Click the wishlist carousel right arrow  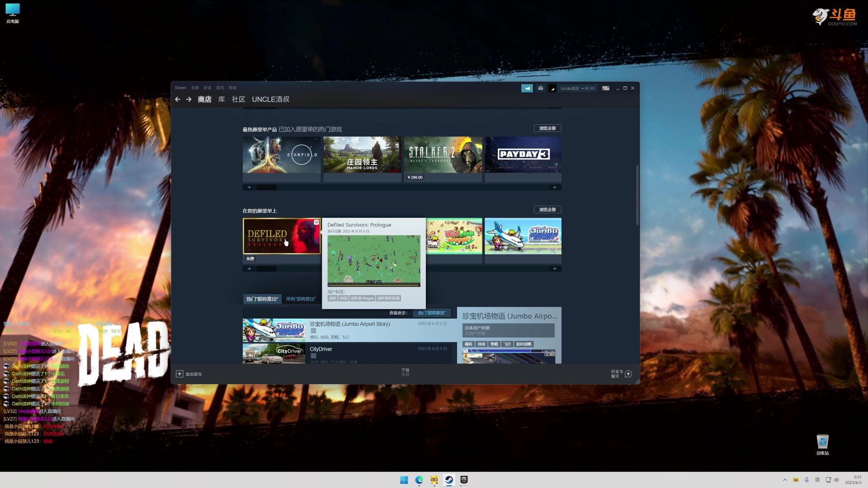click(x=555, y=268)
